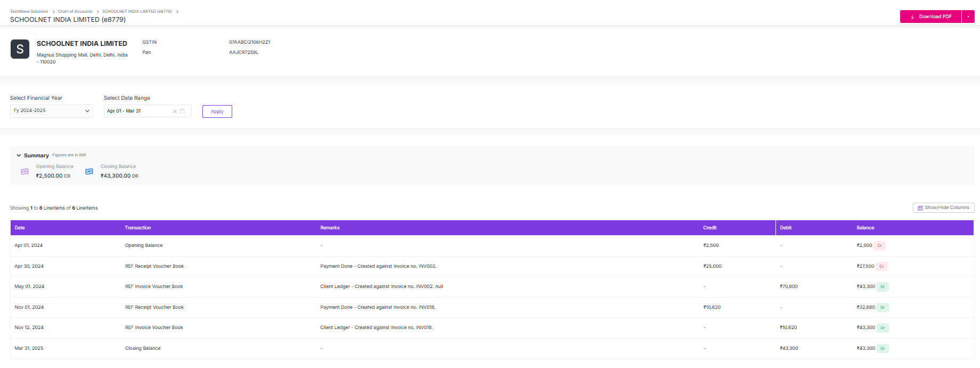Collapse the Summary section chevron
This screenshot has width=980, height=368.
click(19, 155)
